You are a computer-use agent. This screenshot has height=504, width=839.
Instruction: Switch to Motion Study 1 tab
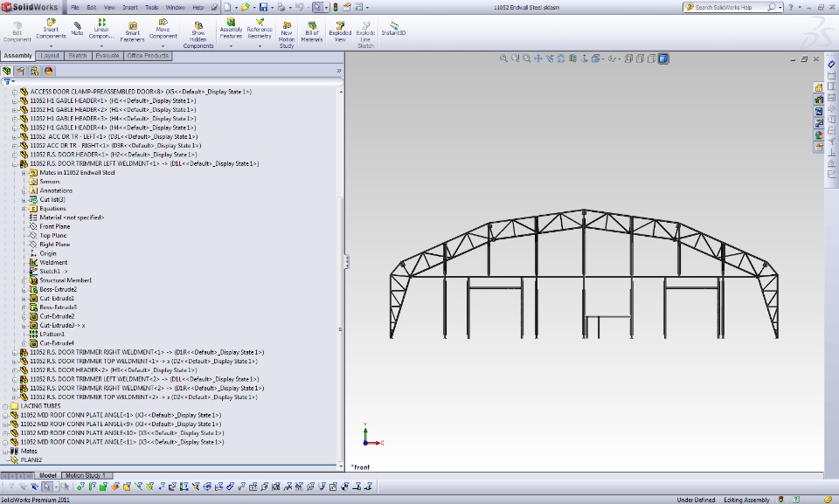coord(85,476)
